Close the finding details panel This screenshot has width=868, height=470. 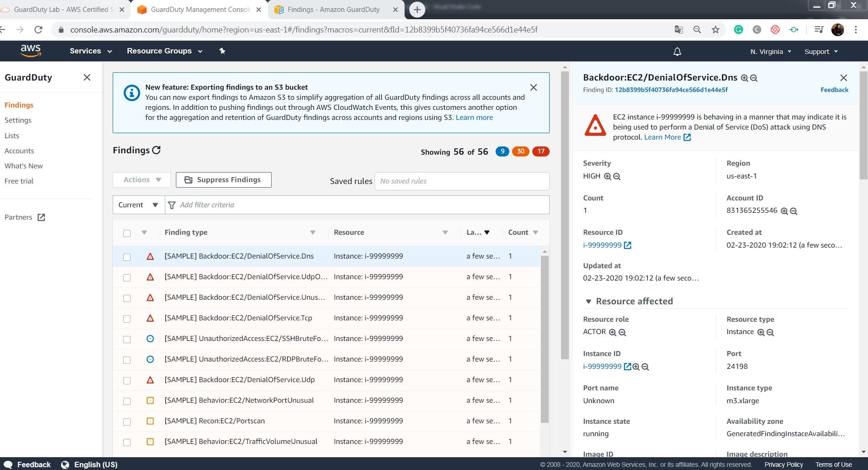(843, 78)
